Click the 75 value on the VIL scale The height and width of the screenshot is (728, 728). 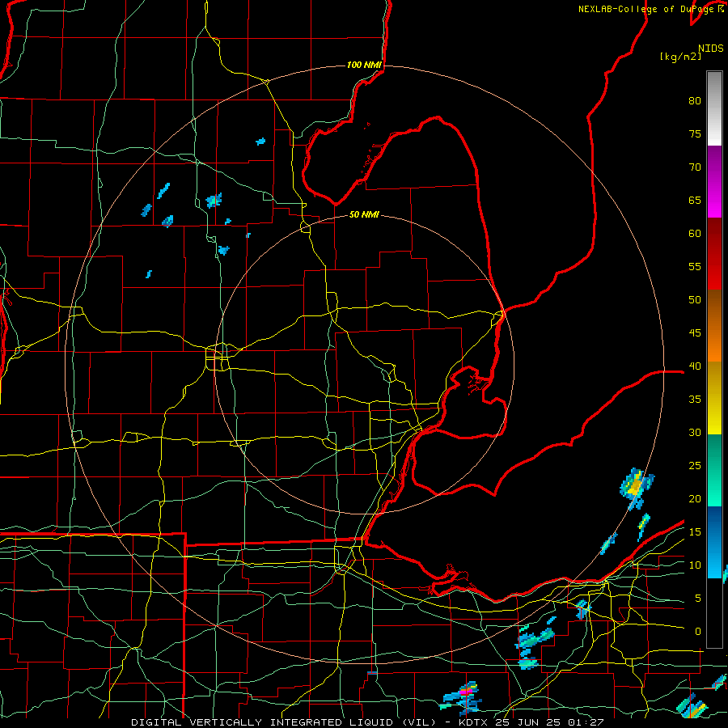695,133
